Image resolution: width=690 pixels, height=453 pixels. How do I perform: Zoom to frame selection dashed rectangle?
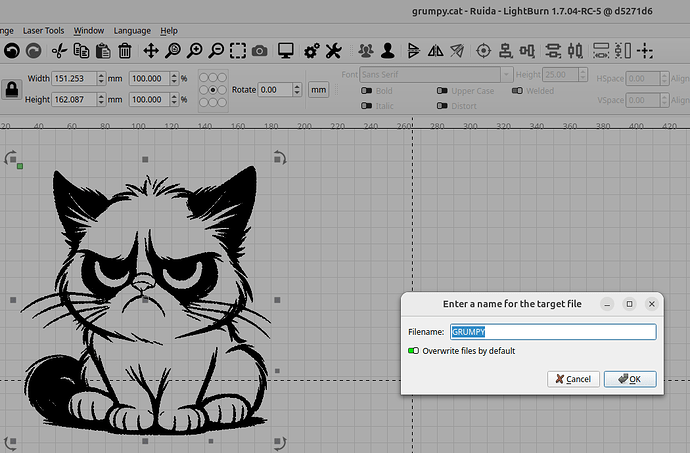238,51
